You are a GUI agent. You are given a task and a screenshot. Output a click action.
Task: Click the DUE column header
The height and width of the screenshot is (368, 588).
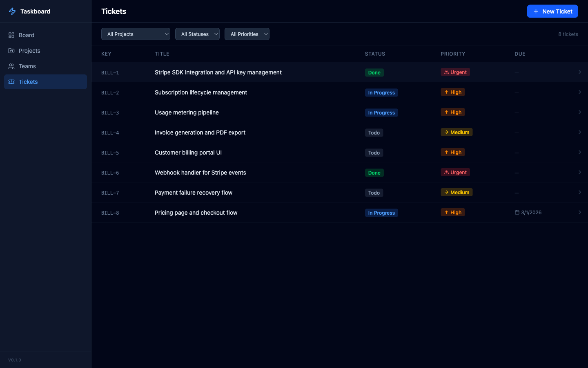520,54
